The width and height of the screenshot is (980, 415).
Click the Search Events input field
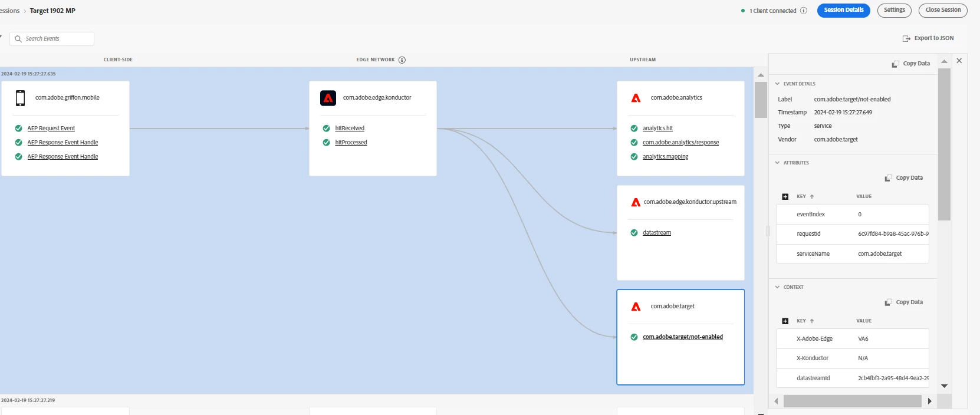tap(52, 39)
